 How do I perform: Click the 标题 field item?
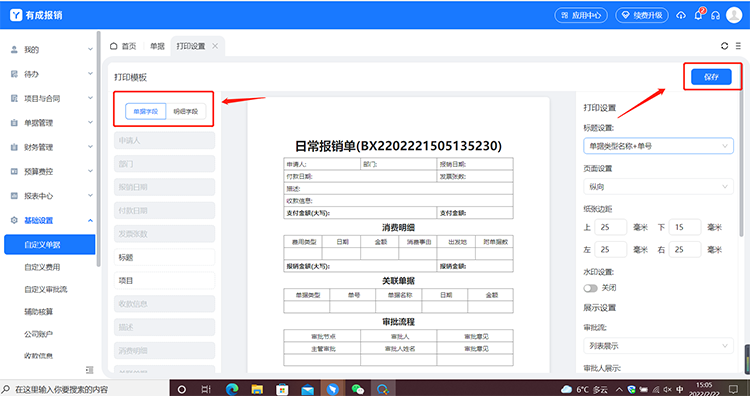pyautogui.click(x=165, y=257)
